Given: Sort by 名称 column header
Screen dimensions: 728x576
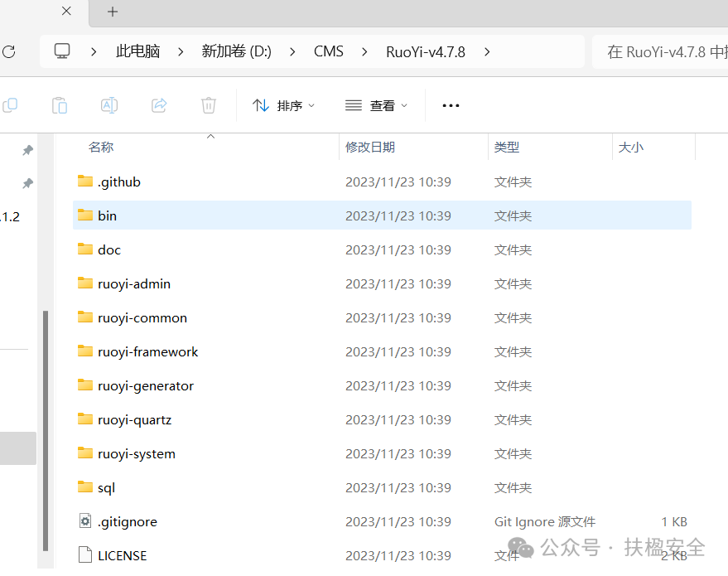Looking at the screenshot, I should click(x=101, y=148).
